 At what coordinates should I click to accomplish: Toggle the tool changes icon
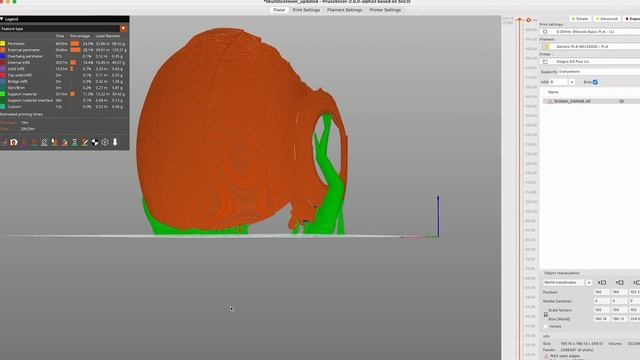pyautogui.click(x=54, y=142)
